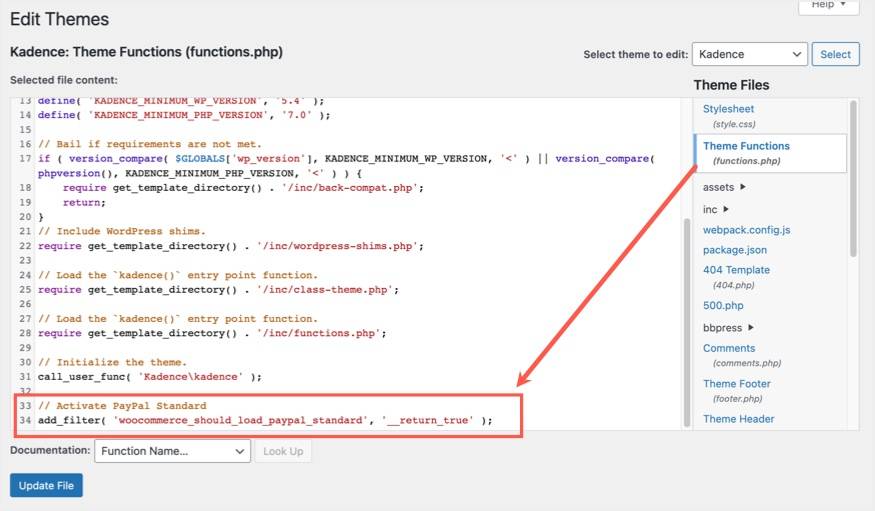Open the Theme Footer file
Screen dimensions: 875x511
737,384
